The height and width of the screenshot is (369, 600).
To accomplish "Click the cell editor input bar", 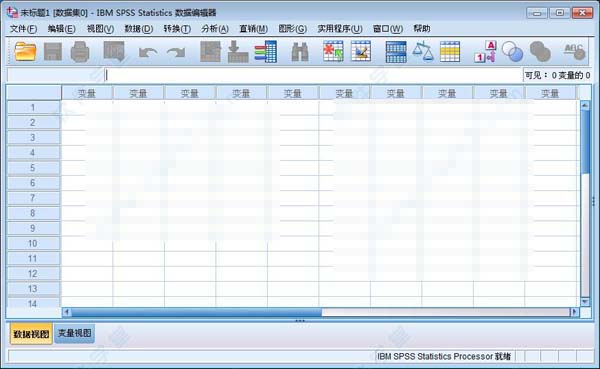I will (x=313, y=75).
